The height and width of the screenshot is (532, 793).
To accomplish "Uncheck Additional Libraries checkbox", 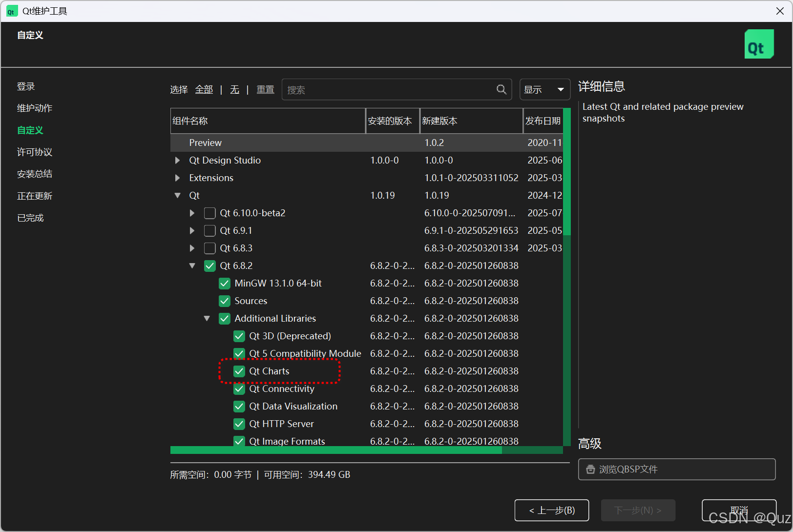I will 225,318.
